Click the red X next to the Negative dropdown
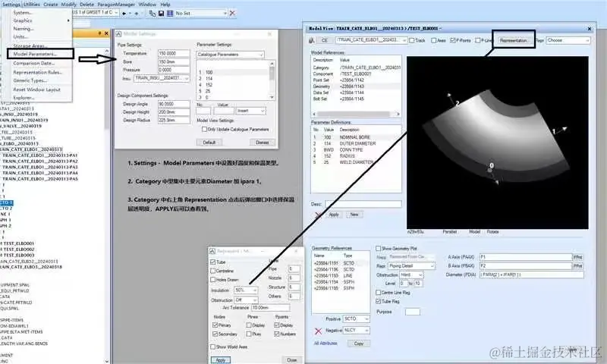 coord(318,331)
